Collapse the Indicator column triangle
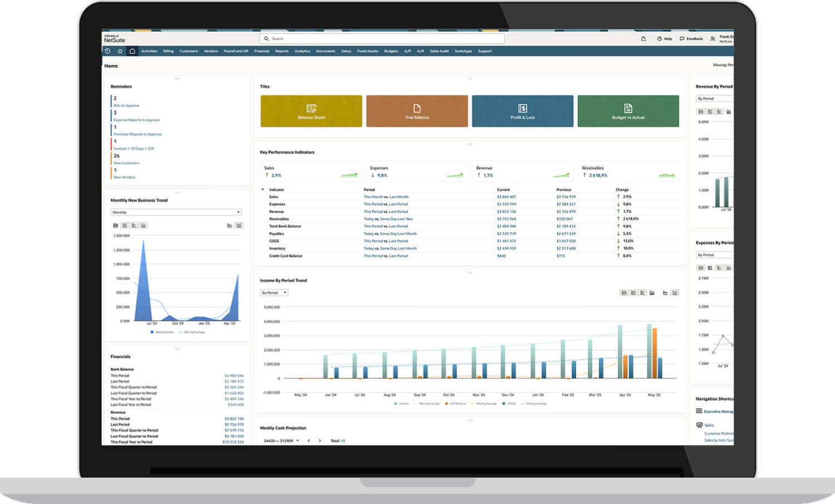The height and width of the screenshot is (504, 835). coord(263,190)
